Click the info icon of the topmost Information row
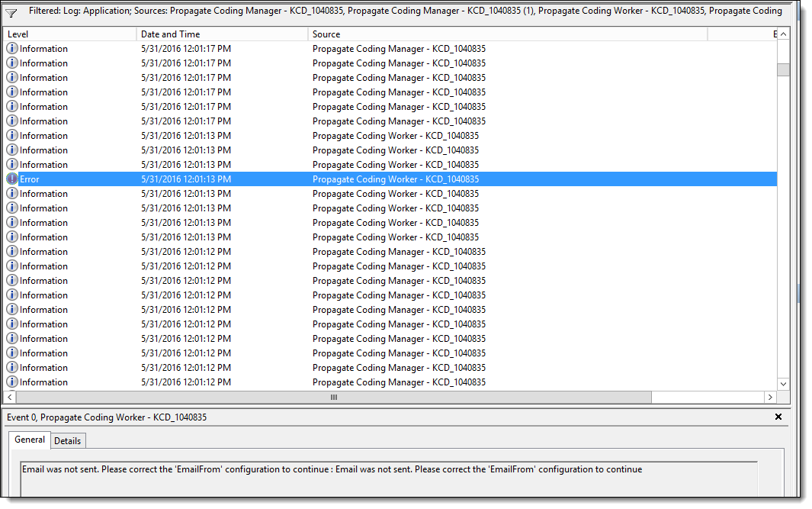The width and height of the screenshot is (812, 509). tap(12, 49)
